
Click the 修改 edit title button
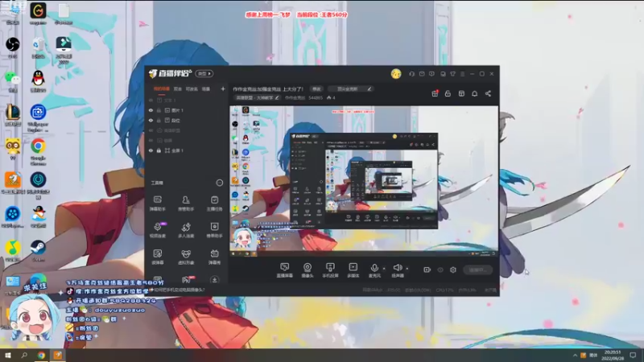pyautogui.click(x=316, y=88)
